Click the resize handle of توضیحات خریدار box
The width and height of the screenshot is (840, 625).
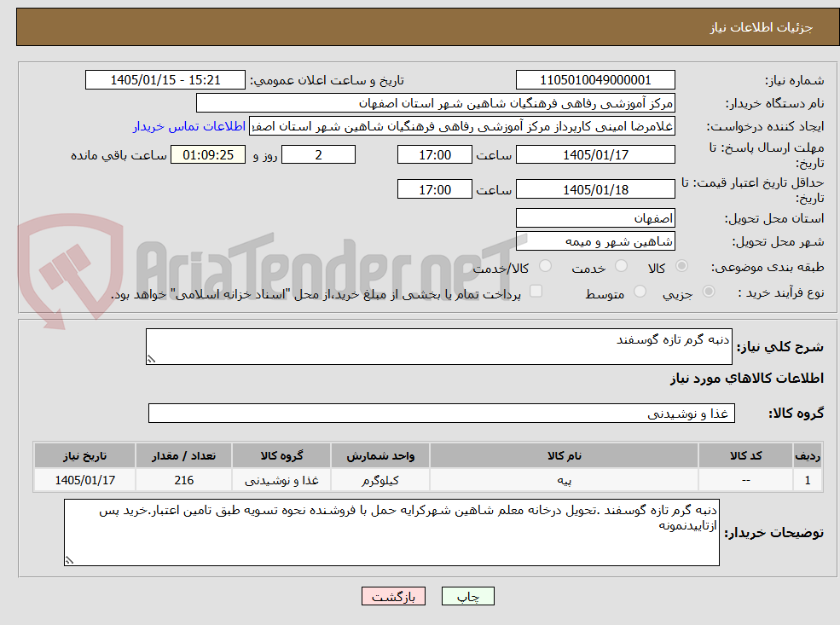[69, 560]
